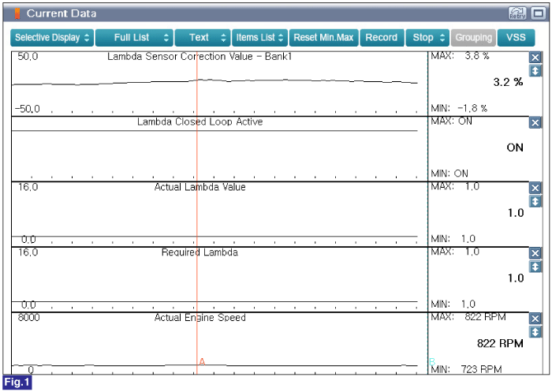552x392 pixels.
Task: Open the Stop dropdown button
Action: click(427, 38)
